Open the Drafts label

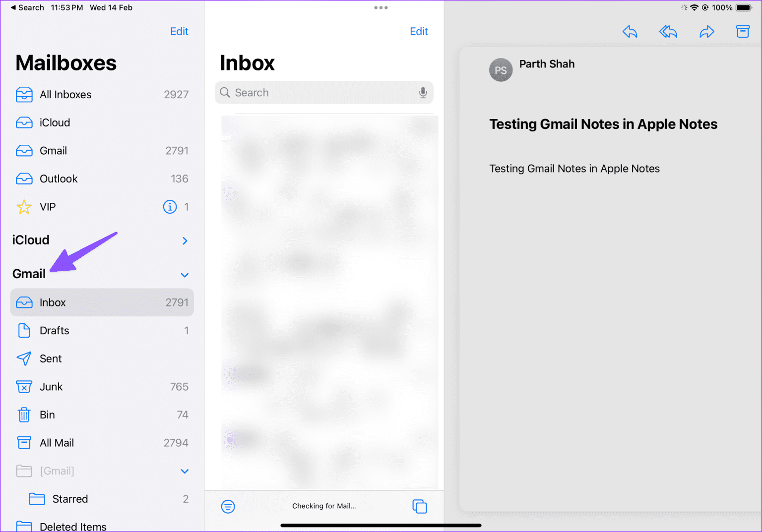pyautogui.click(x=55, y=331)
